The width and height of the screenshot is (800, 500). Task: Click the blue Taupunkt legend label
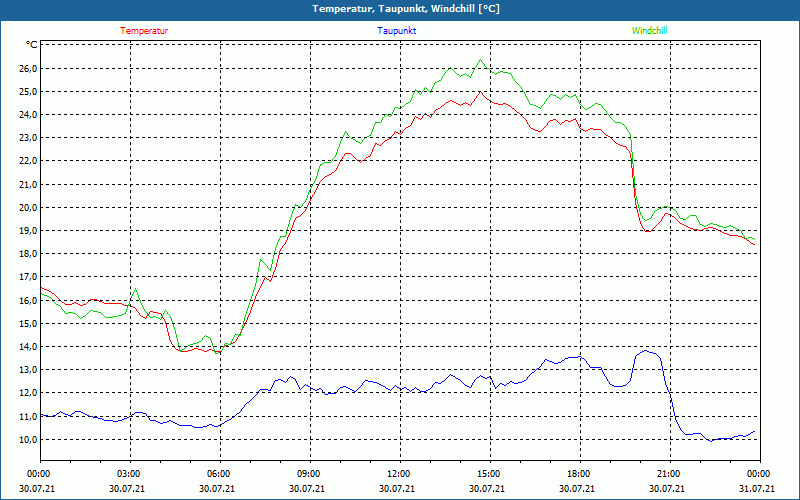coord(397,31)
